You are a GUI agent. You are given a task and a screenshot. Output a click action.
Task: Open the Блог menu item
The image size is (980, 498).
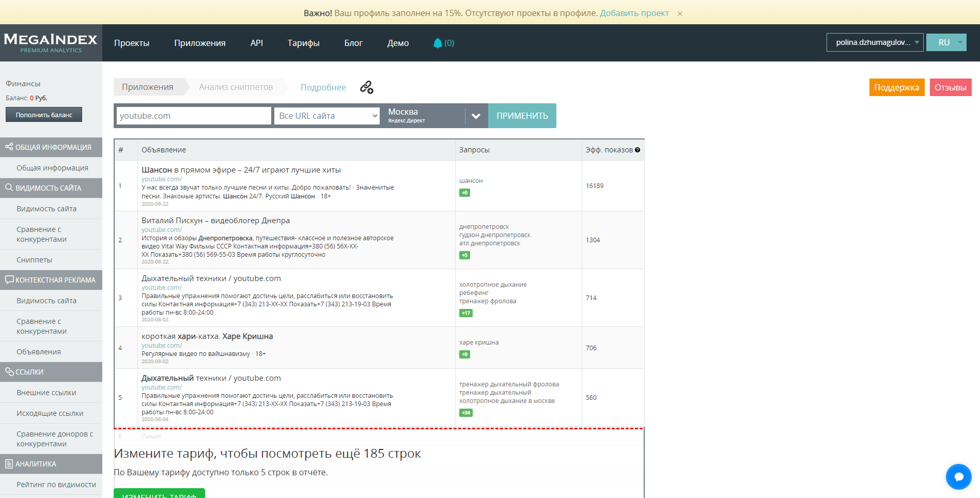353,43
